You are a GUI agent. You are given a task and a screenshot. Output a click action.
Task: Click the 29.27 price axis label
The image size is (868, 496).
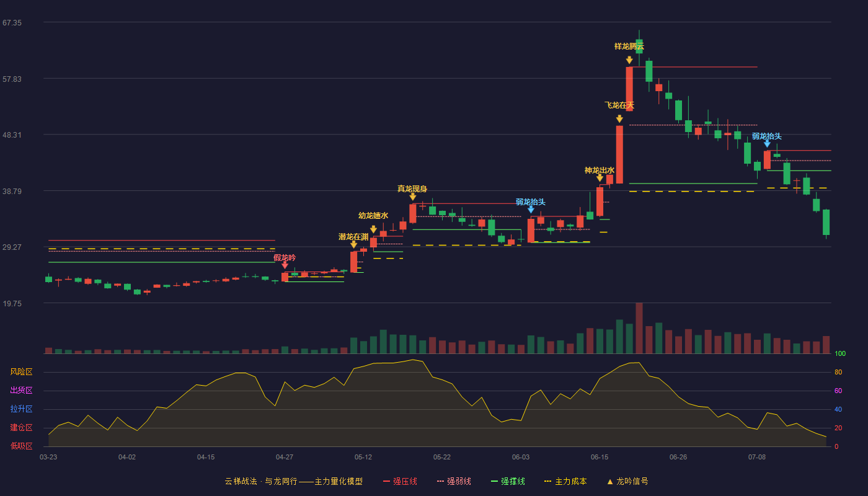[x=12, y=247]
